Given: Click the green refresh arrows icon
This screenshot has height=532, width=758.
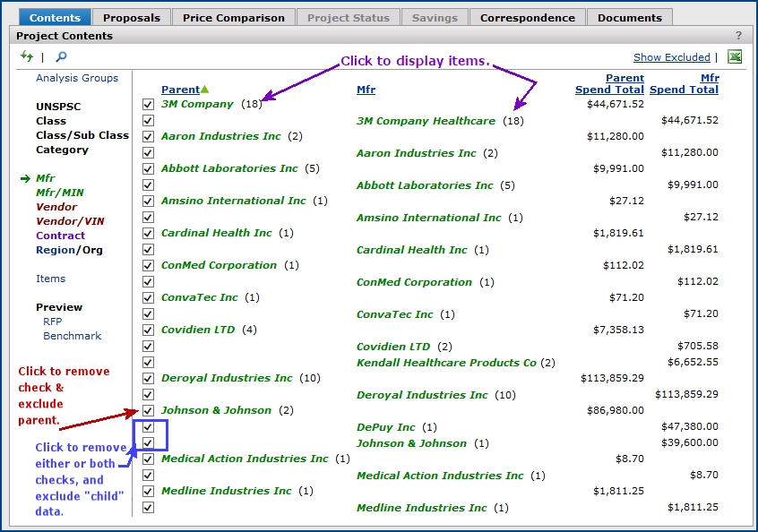Looking at the screenshot, I should coord(26,56).
